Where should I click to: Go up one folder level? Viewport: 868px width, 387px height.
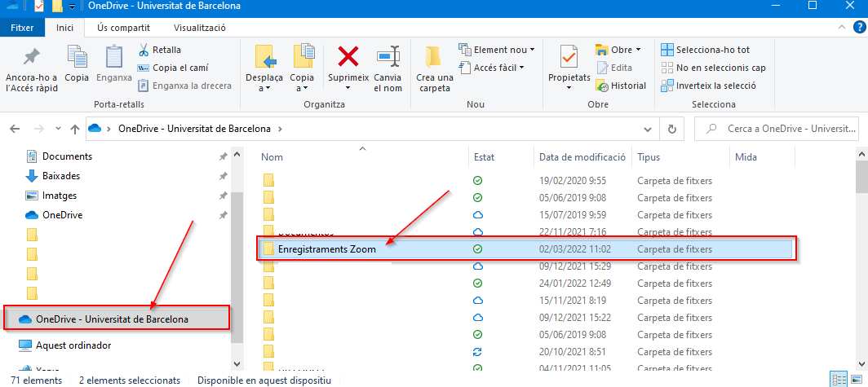75,129
